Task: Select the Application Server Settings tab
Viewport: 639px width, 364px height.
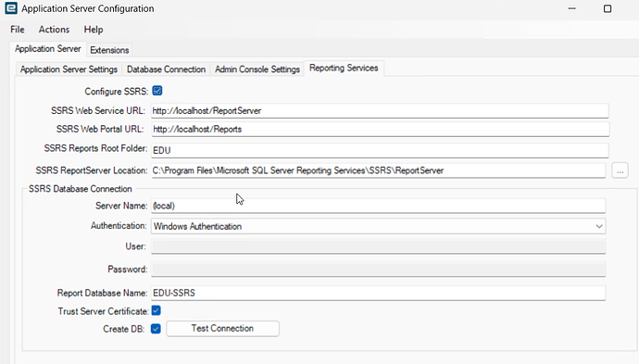Action: point(69,69)
